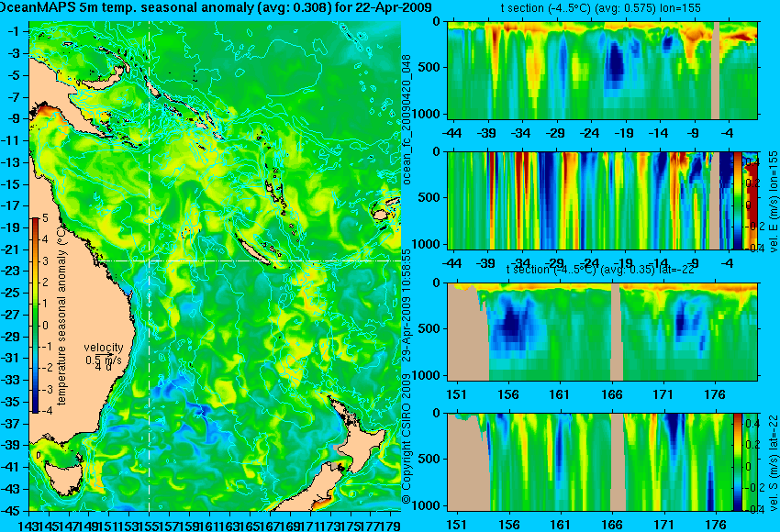Image resolution: width=780 pixels, height=532 pixels.
Task: Click the New Caledonia island on the map
Action: pos(253,251)
